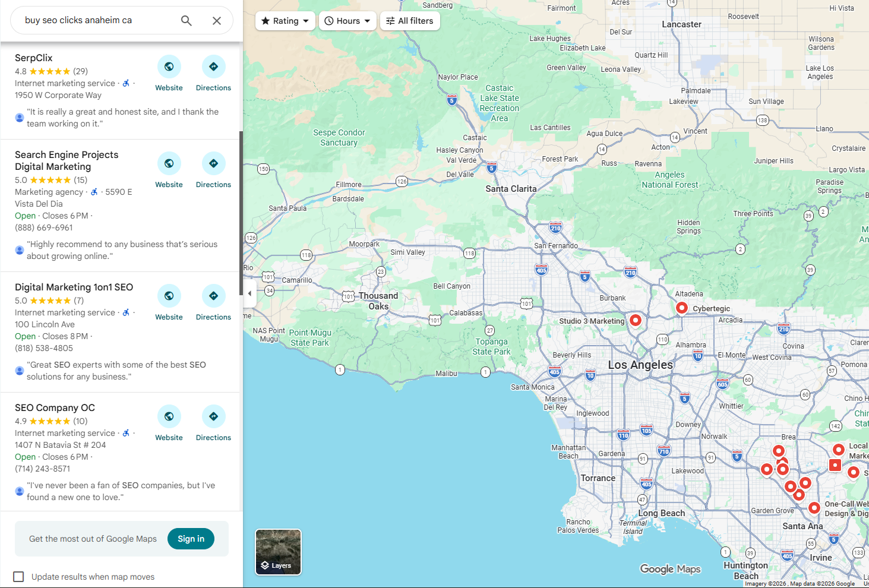
Task: Open the Website link for SerpClix
Action: (x=169, y=67)
